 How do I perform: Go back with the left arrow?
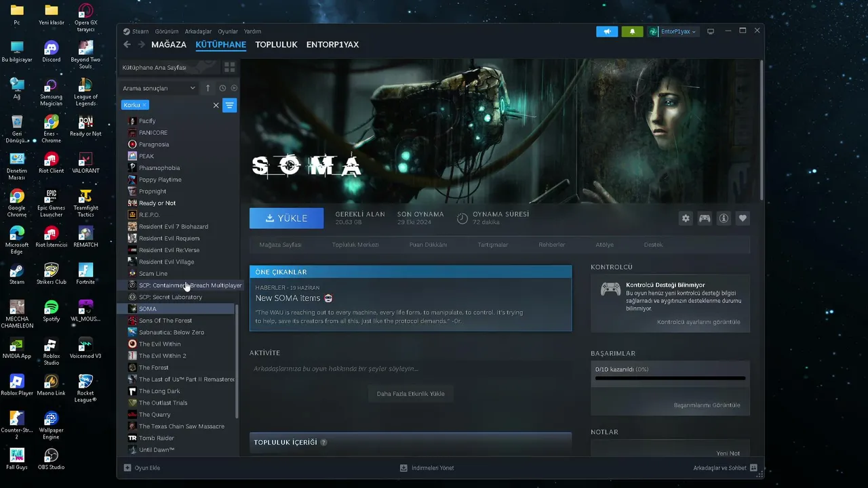click(127, 45)
